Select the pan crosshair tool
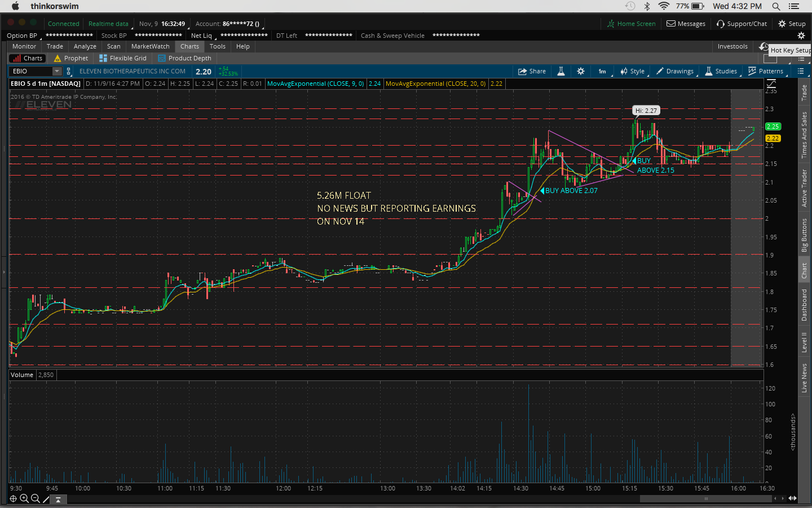812x508 pixels. (14, 498)
